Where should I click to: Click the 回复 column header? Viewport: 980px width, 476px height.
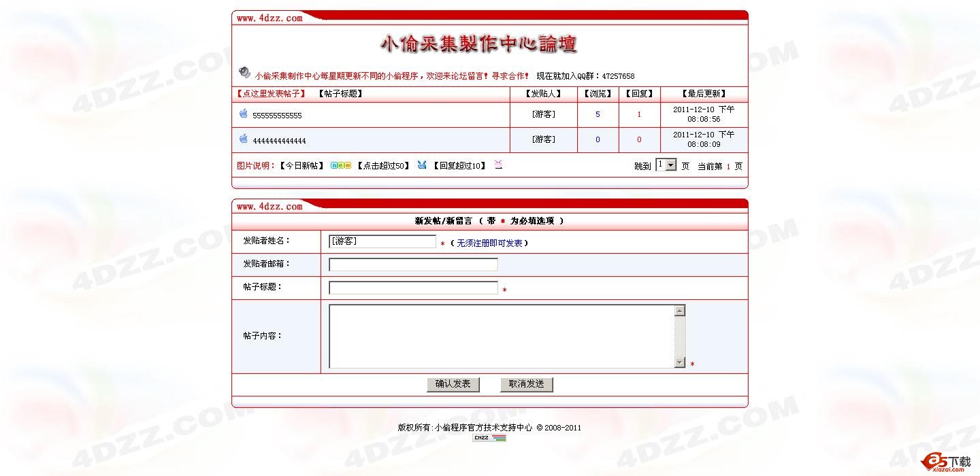coord(639,94)
